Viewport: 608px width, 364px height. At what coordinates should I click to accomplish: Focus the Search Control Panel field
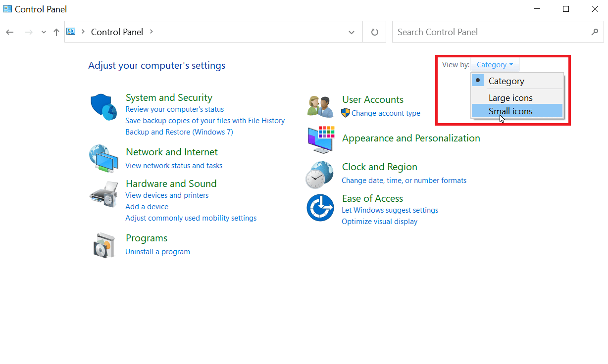tap(498, 32)
